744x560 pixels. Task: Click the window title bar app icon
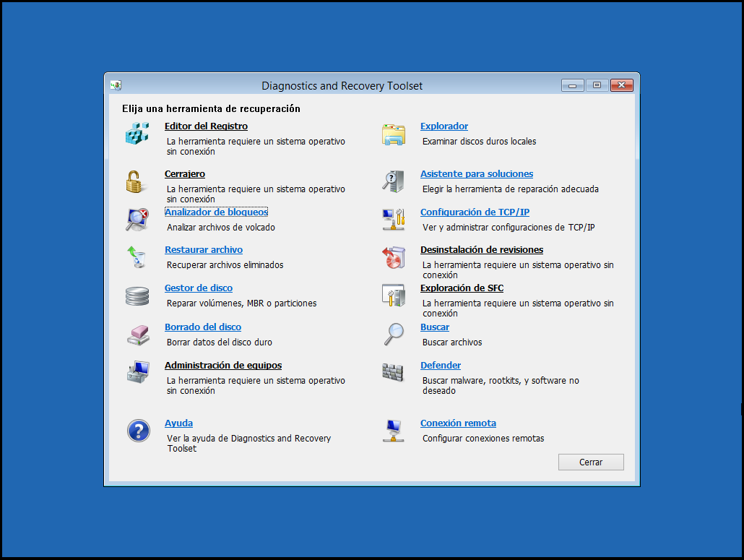(116, 85)
